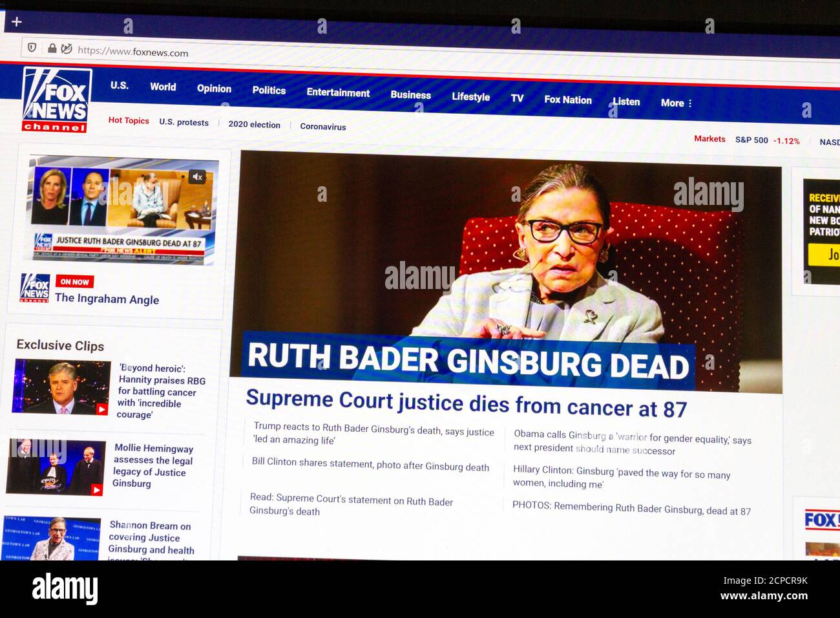Go to the Opinion section
This screenshot has height=618, width=840.
[x=214, y=89]
